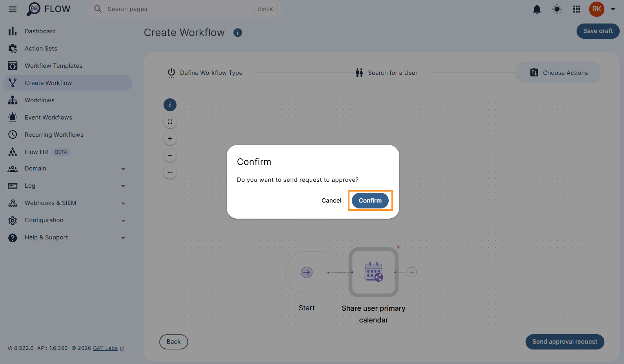The height and width of the screenshot is (364, 624).
Task: Toggle light/dark theme sun icon
Action: (557, 9)
